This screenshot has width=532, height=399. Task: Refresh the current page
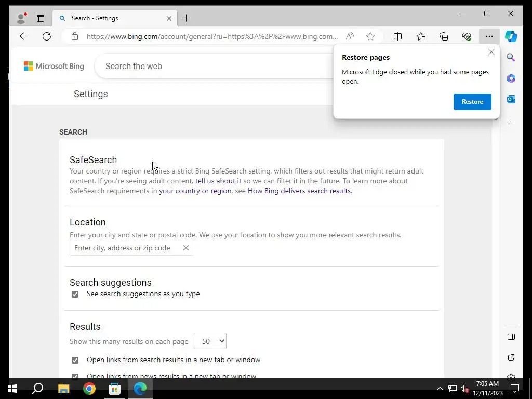tap(47, 36)
